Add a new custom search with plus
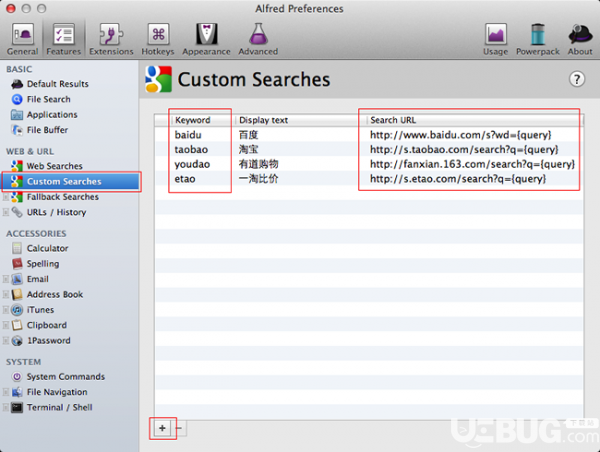This screenshot has width=600, height=452. click(x=162, y=428)
